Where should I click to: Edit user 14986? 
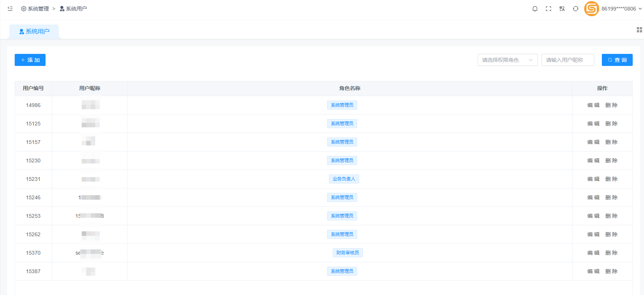[x=593, y=105]
